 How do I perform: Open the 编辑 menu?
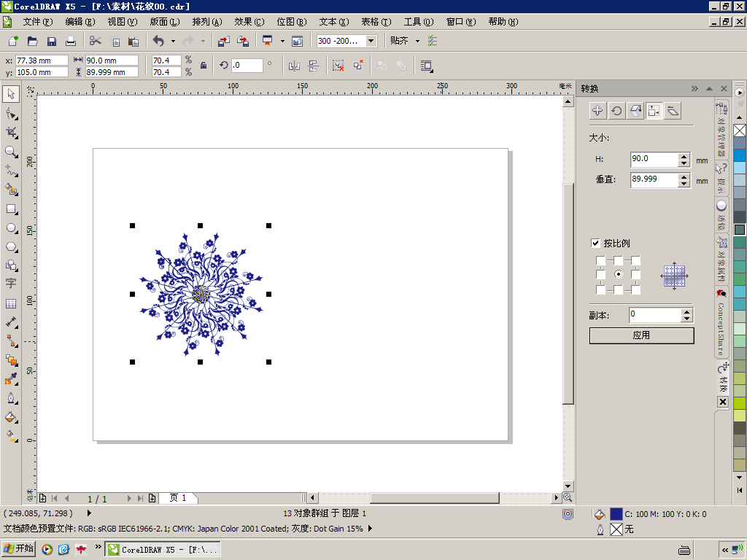pos(80,22)
